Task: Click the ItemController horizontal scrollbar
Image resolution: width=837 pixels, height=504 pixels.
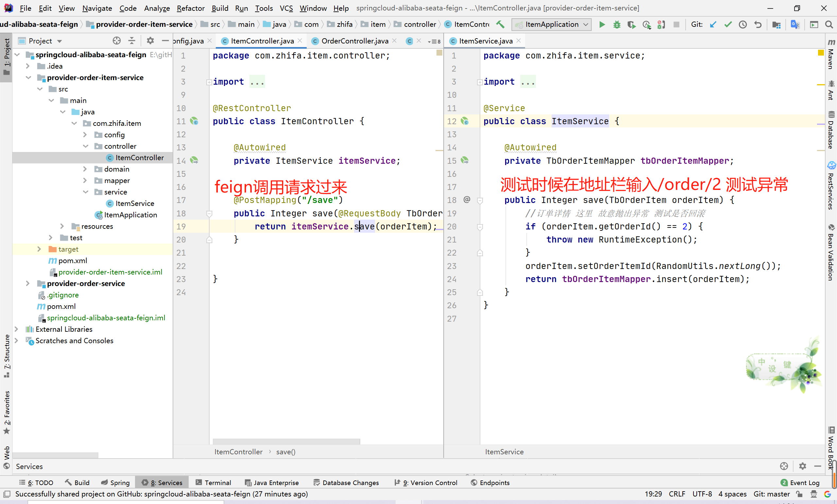Action: point(286,441)
